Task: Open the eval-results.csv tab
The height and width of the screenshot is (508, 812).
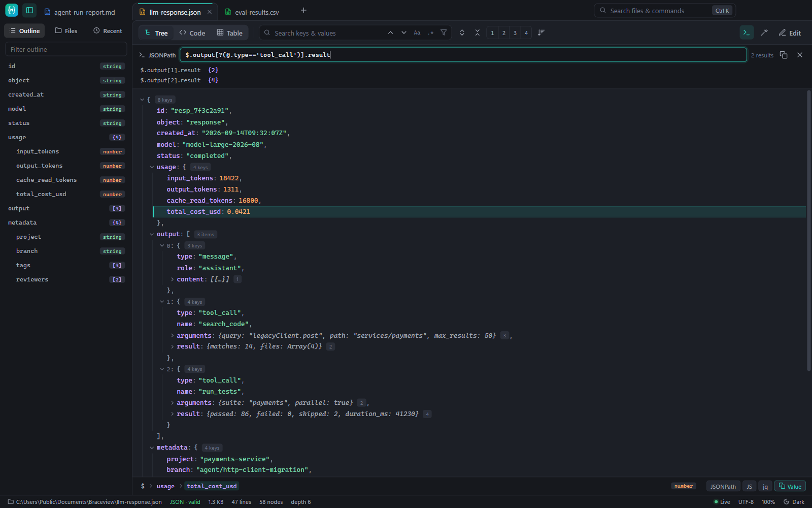Action: pos(252,12)
